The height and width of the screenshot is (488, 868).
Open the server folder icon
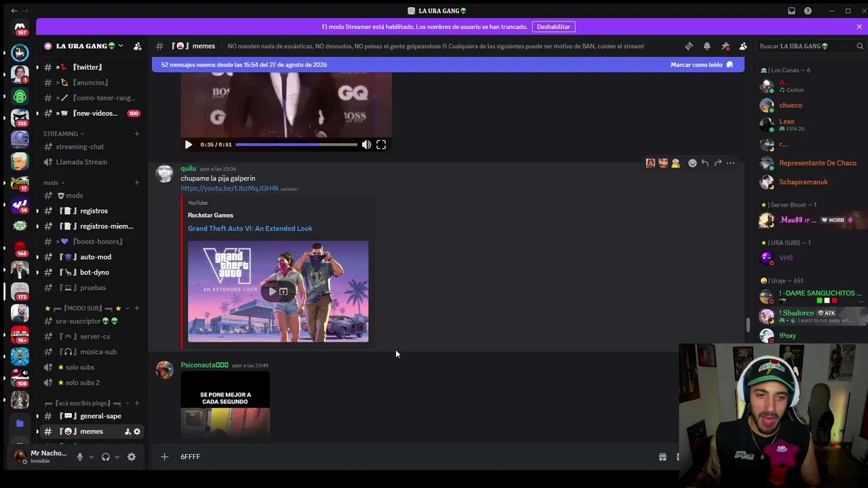coord(20,424)
